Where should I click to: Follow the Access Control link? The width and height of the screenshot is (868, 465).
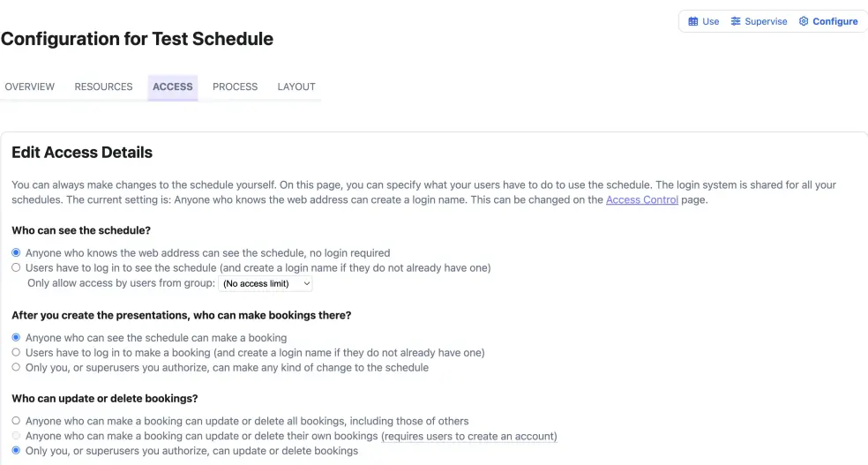point(641,199)
